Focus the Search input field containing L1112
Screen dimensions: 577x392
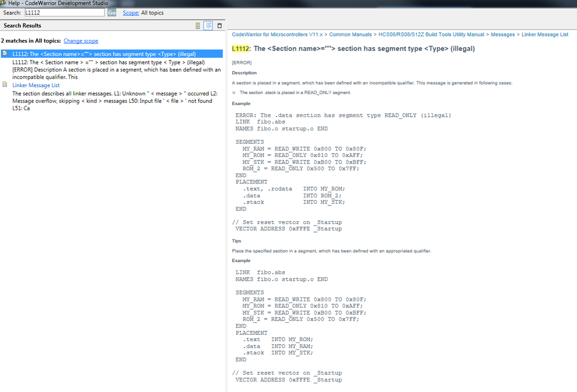[65, 13]
